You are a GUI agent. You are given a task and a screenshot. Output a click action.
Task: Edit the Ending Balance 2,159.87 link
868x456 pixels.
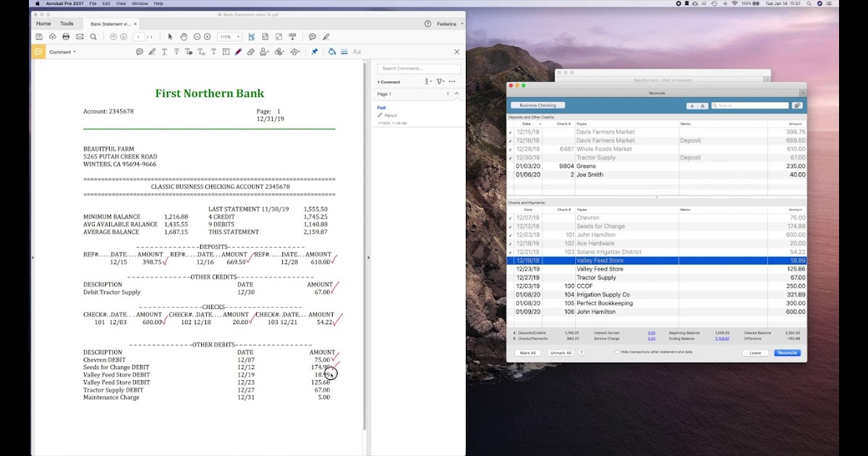tap(723, 338)
